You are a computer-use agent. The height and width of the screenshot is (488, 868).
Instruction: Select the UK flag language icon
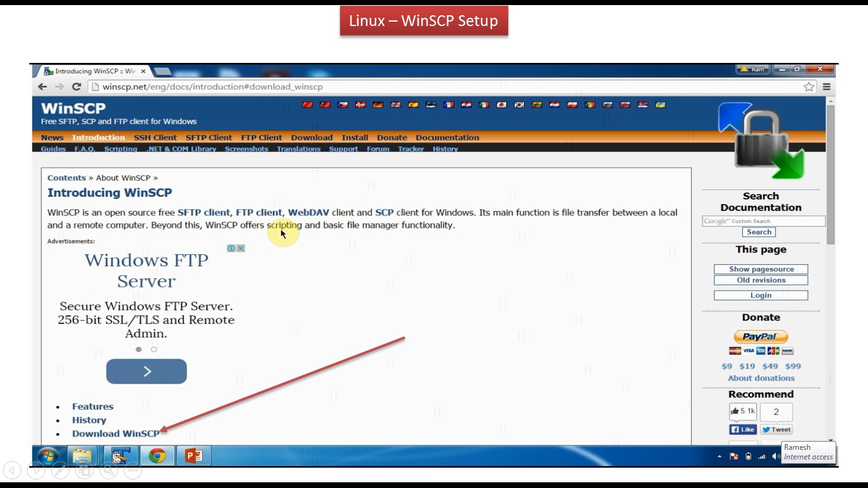tap(396, 105)
